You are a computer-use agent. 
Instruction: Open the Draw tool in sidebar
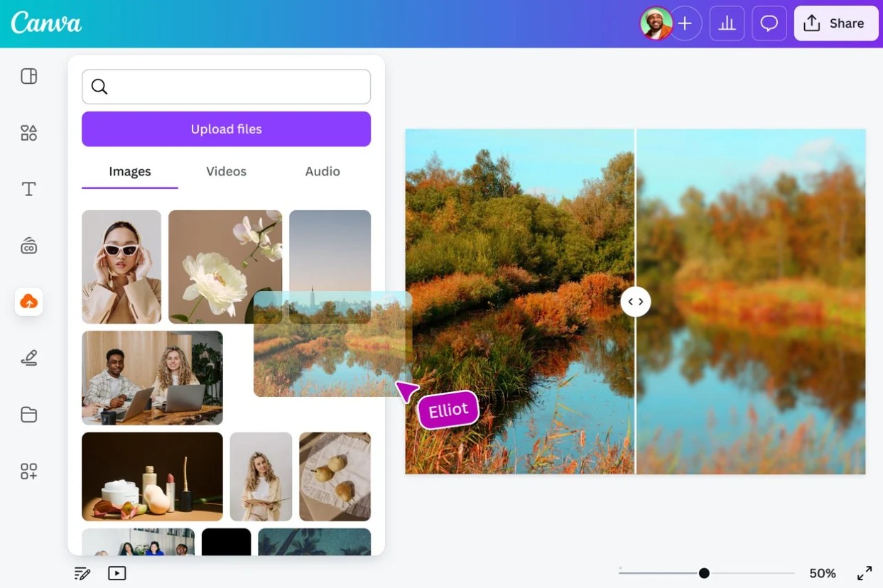click(28, 358)
